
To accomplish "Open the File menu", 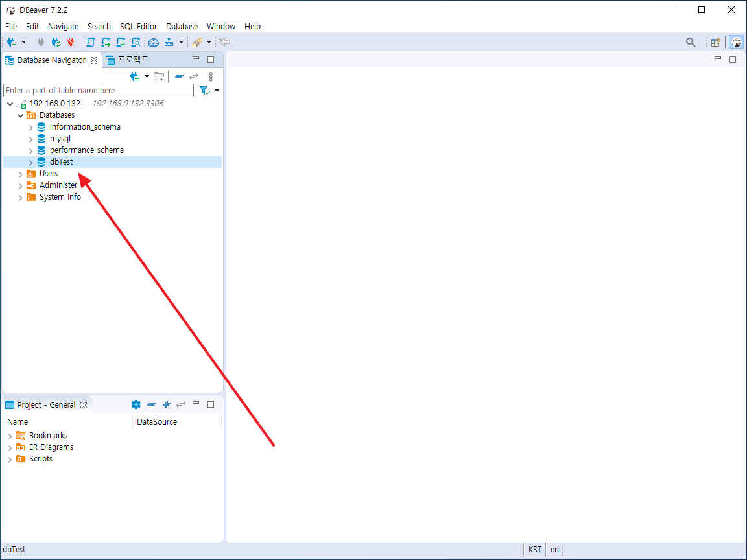I will click(x=11, y=26).
